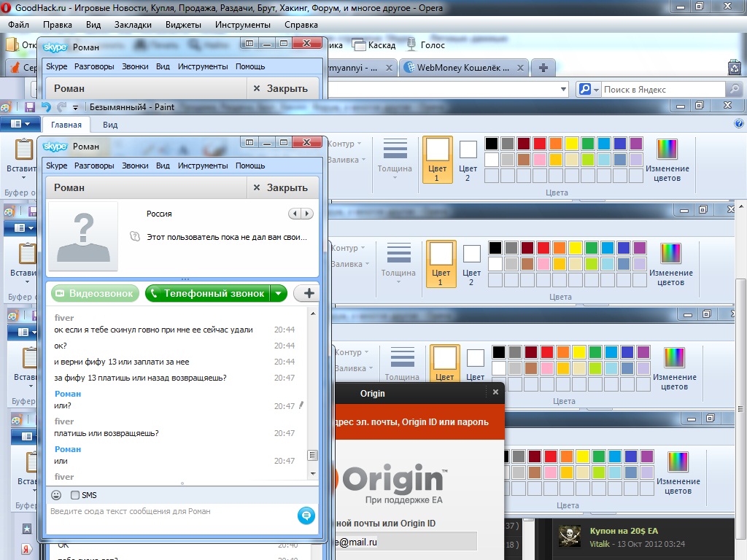Image resolution: width=747 pixels, height=560 pixels.
Task: Expand the Opera address bar dropdown arrow
Action: point(563,89)
